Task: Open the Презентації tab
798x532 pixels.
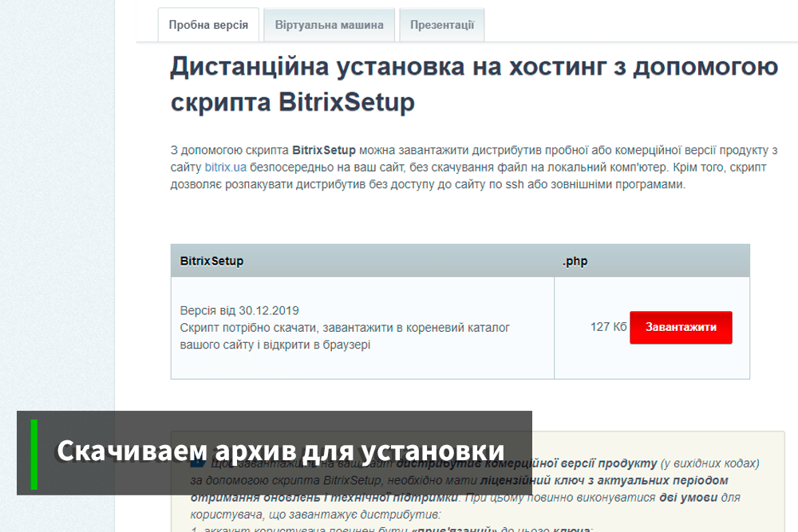Action: point(442,25)
